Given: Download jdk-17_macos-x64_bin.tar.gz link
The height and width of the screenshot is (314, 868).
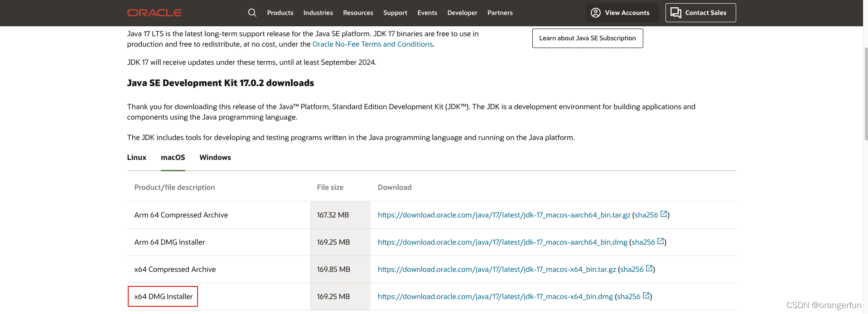Looking at the screenshot, I should (497, 269).
